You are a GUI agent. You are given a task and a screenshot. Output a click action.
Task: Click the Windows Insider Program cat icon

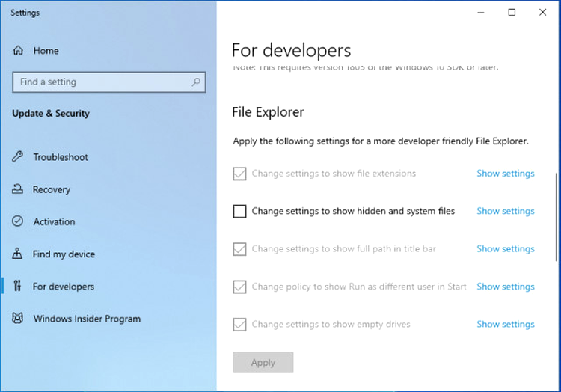pos(17,318)
